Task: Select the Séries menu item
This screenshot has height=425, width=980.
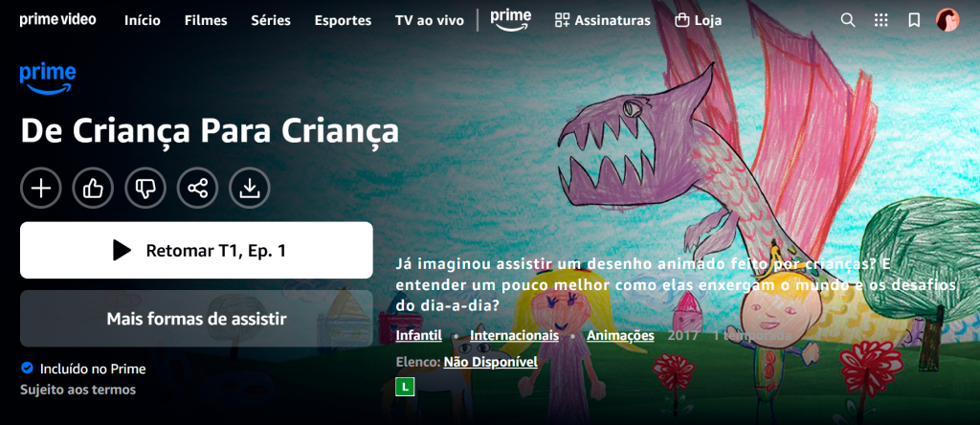Action: (271, 21)
